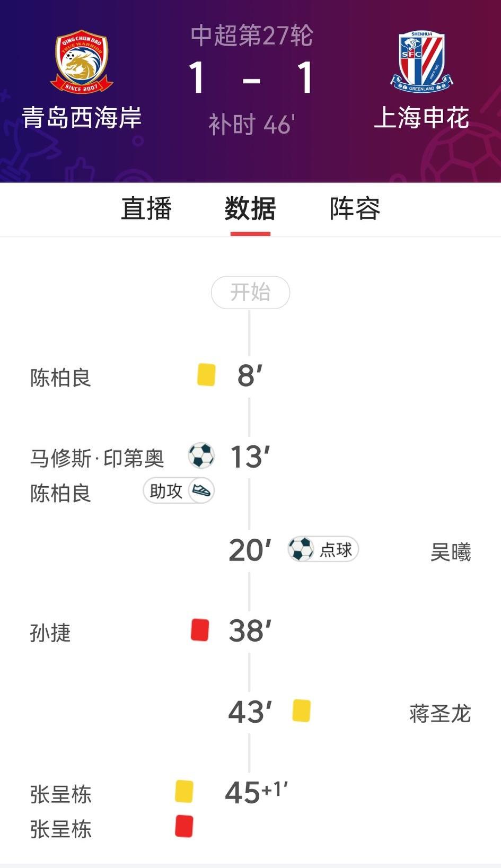Tap player name 马修斯·印第奥
The height and width of the screenshot is (868, 501).
click(97, 458)
